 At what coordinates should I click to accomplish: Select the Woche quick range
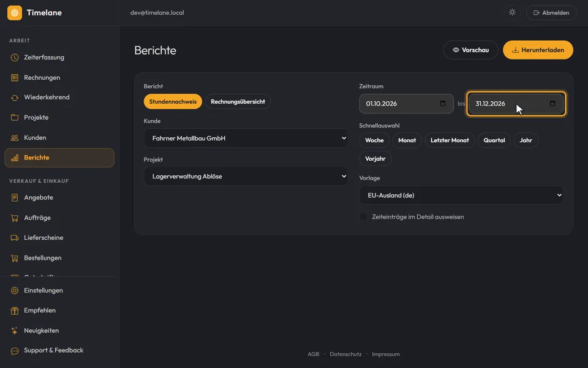374,140
